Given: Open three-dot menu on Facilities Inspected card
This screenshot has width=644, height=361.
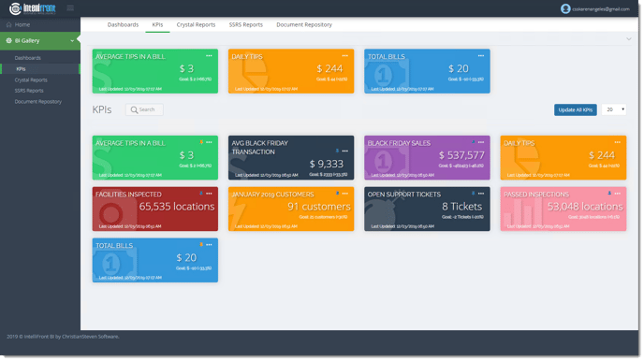Looking at the screenshot, I should click(x=209, y=194).
